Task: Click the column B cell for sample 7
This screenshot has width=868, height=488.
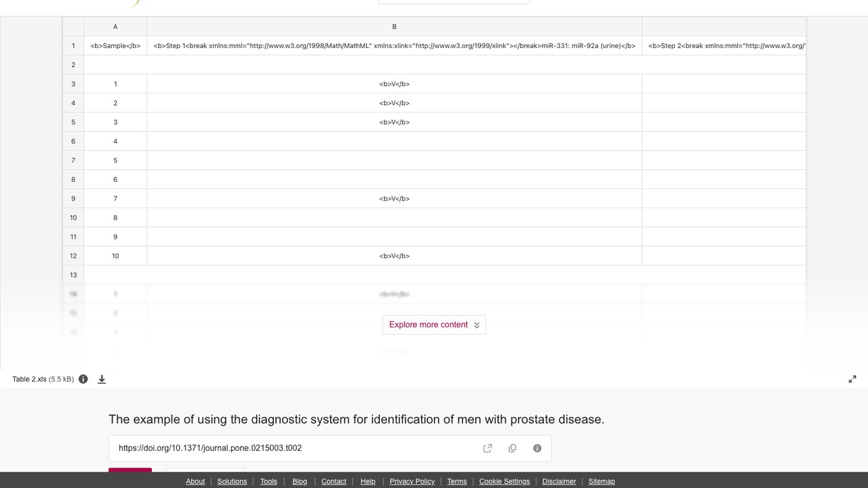Action: coord(394,199)
